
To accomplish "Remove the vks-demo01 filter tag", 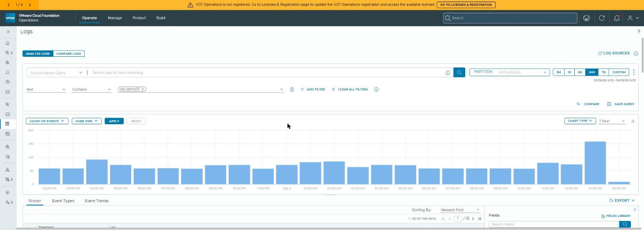I will [143, 89].
